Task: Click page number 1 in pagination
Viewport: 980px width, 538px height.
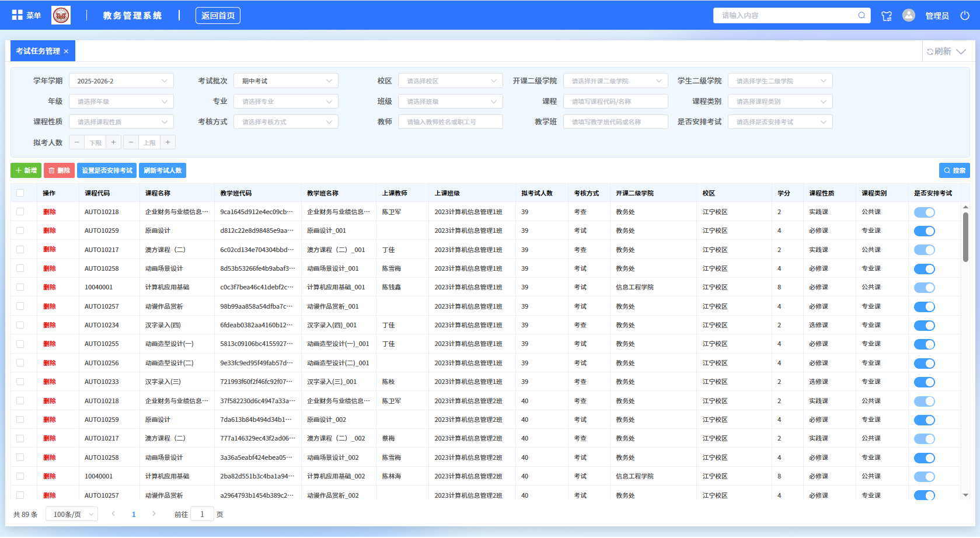Action: (x=134, y=514)
